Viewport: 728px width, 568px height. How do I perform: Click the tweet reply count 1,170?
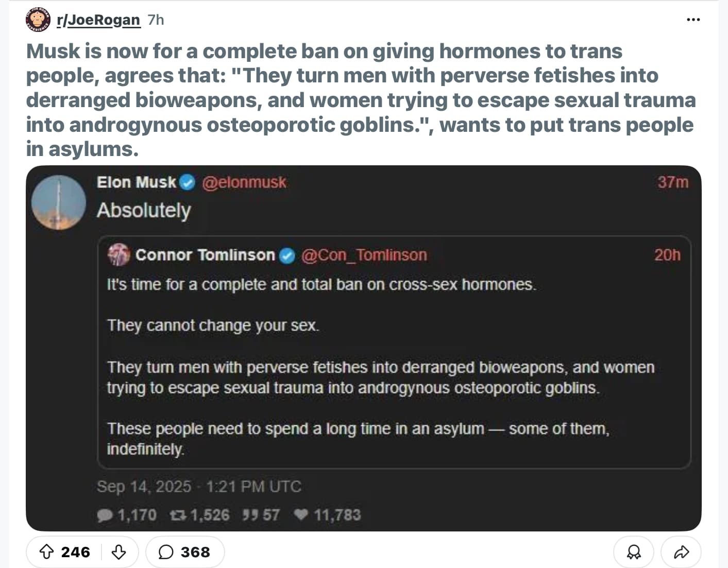tap(127, 515)
